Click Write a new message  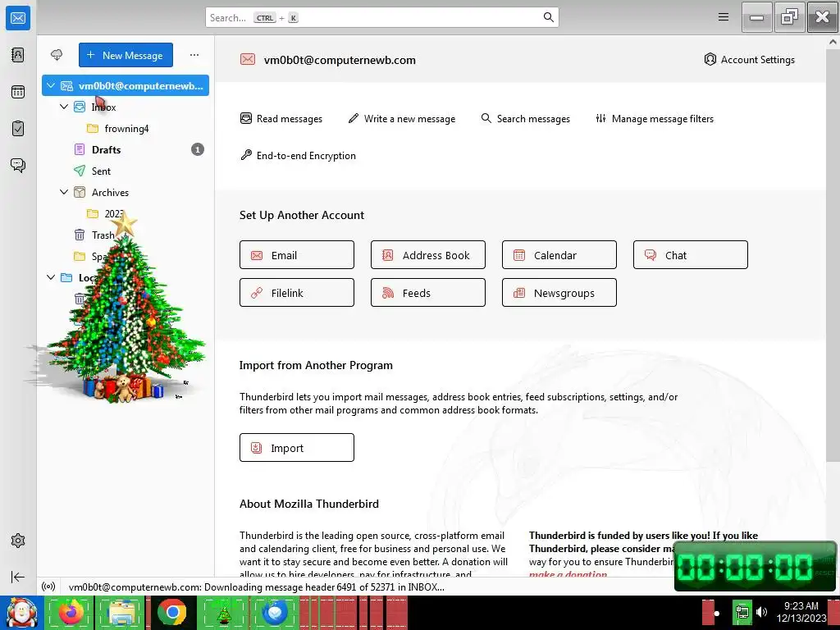tap(402, 118)
